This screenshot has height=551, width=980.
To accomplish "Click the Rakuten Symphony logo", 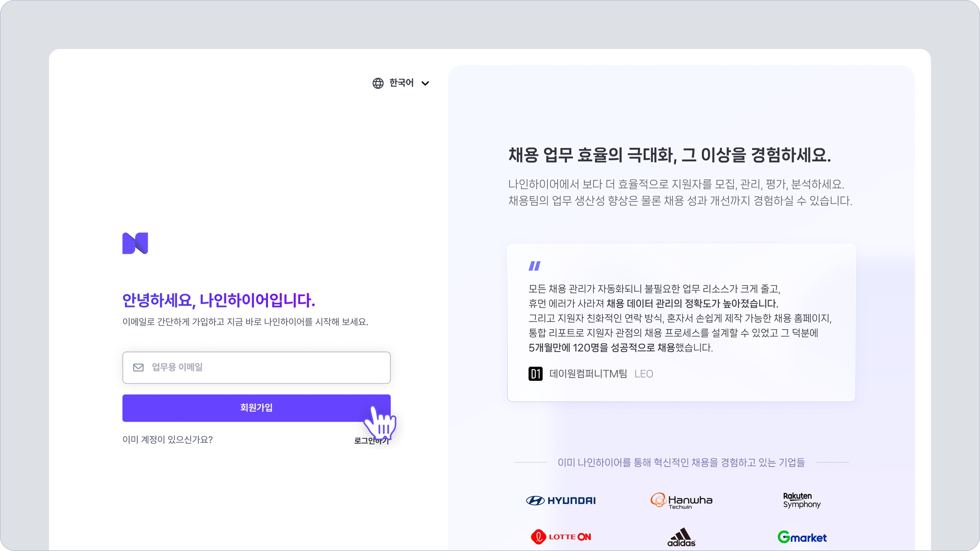I will click(801, 500).
